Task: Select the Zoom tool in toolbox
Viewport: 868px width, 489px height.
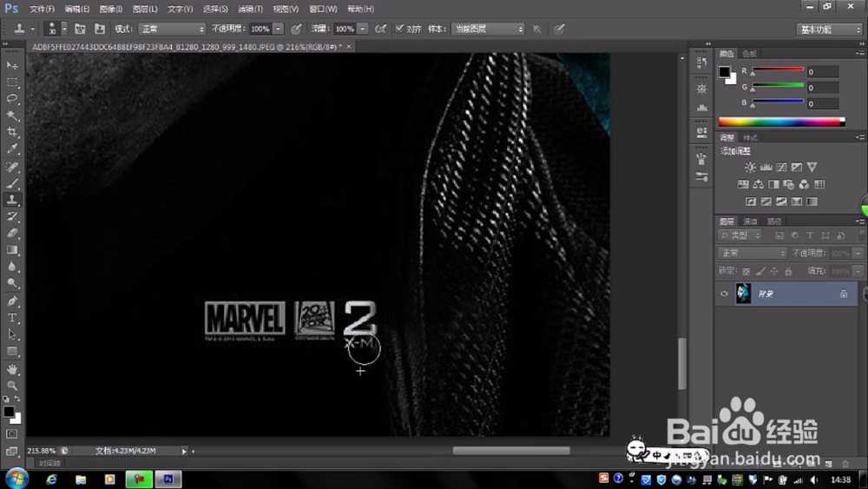Action: coord(12,385)
